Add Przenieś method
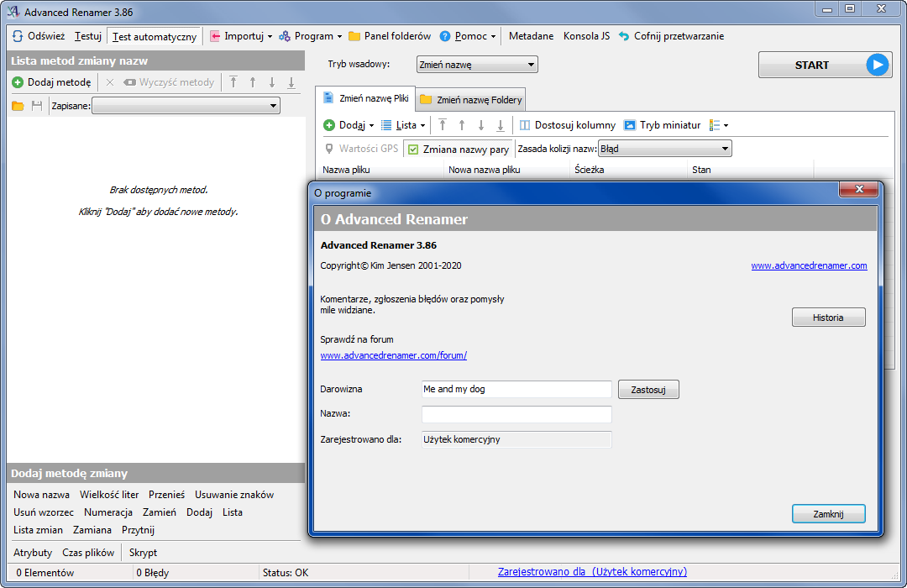Image resolution: width=907 pixels, height=588 pixels. 166,495
